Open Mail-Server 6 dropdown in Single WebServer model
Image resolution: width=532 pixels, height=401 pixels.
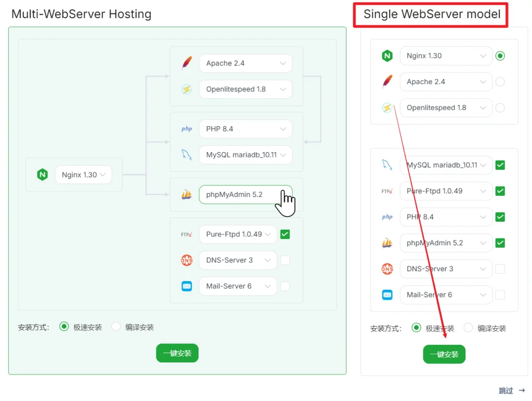[x=446, y=295]
